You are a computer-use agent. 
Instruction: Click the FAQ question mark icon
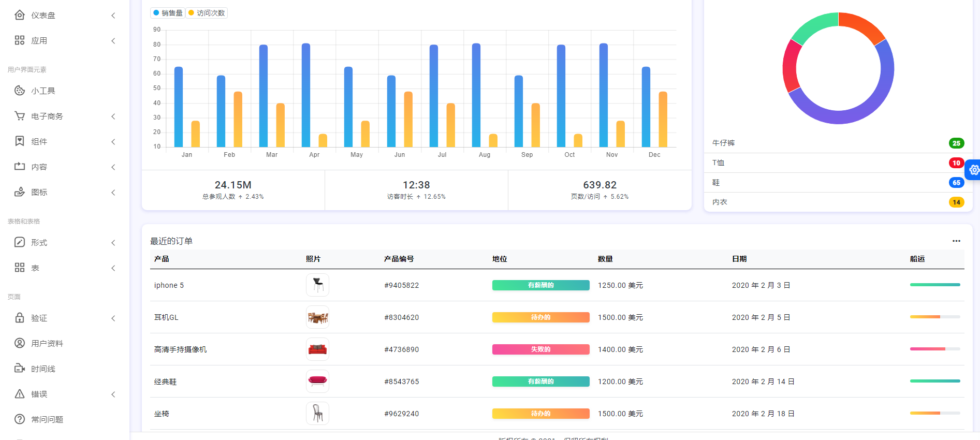coord(20,419)
